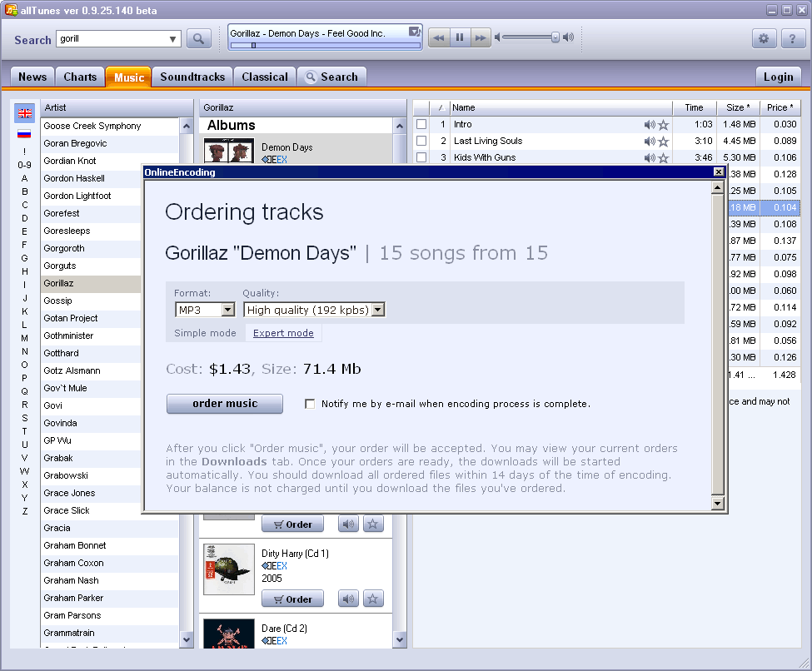
Task: Add Intro track to favorites star
Action: (x=664, y=125)
